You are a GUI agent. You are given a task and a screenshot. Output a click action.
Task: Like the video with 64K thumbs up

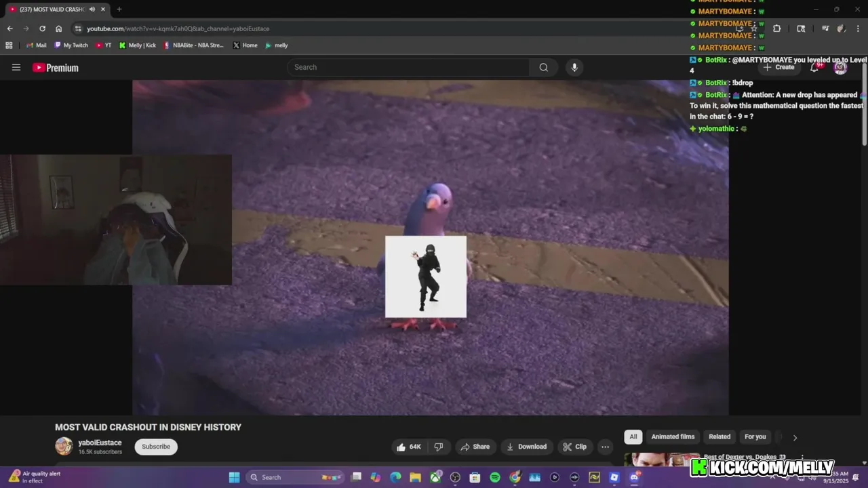click(409, 447)
